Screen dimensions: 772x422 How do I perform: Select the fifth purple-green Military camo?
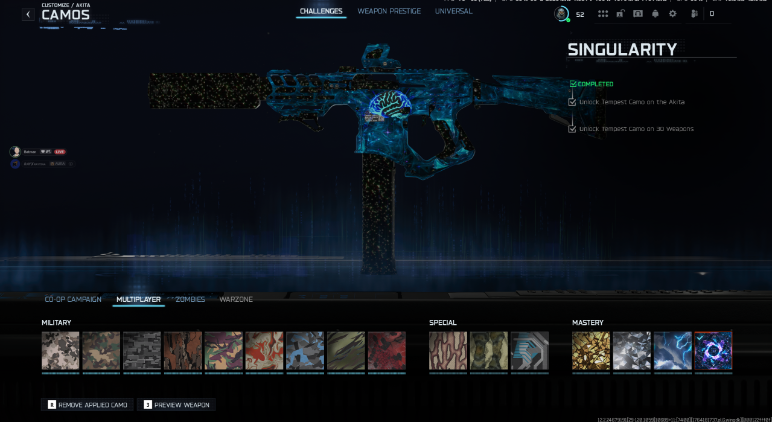(224, 351)
